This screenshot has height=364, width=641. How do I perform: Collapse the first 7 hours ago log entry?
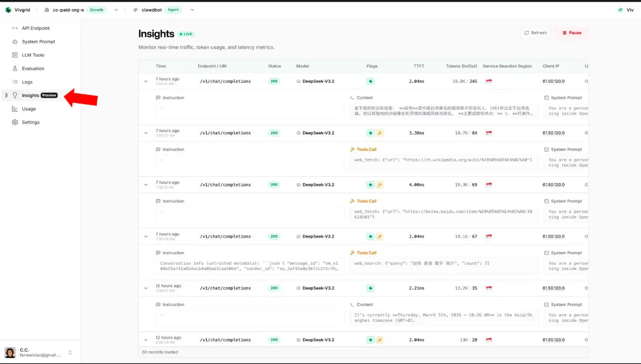[x=146, y=81]
